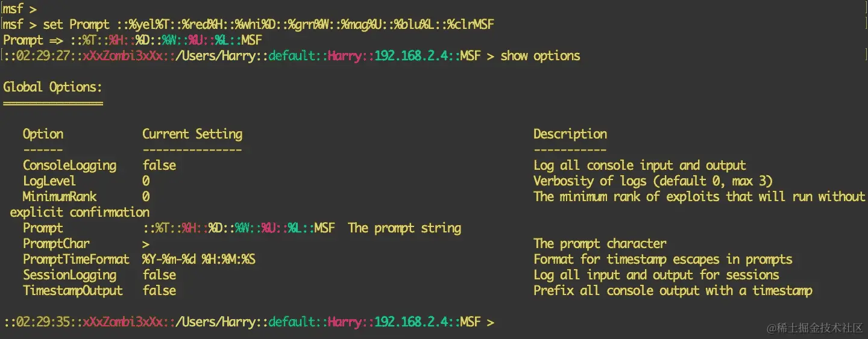Click the PromptChar option name
868x339 pixels.
(x=56, y=244)
